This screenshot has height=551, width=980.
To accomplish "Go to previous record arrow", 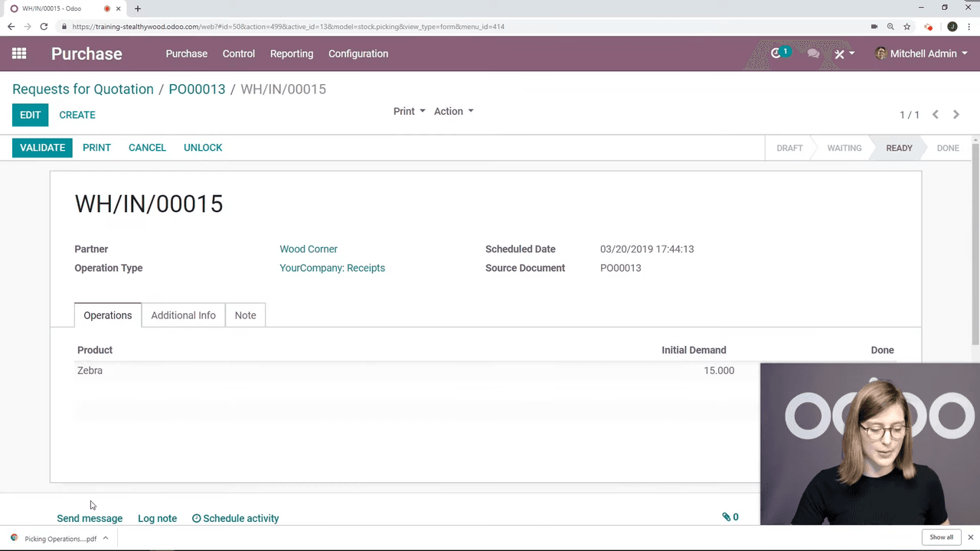I will point(935,115).
